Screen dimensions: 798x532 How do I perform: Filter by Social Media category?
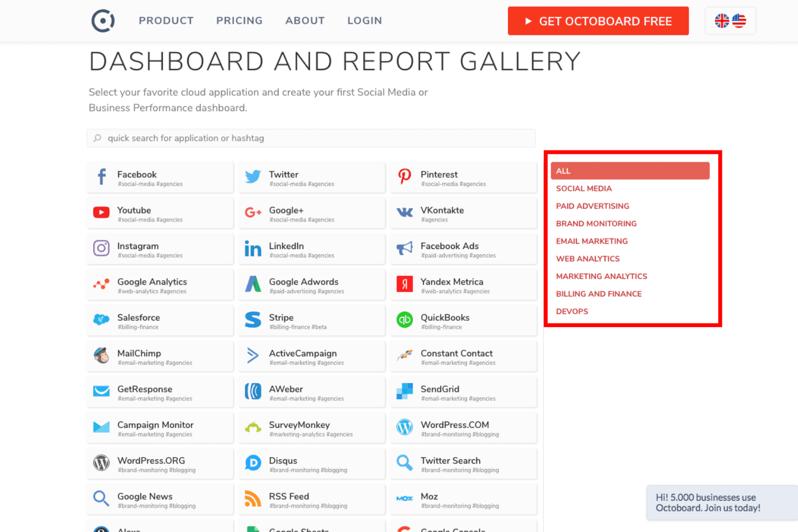(584, 189)
